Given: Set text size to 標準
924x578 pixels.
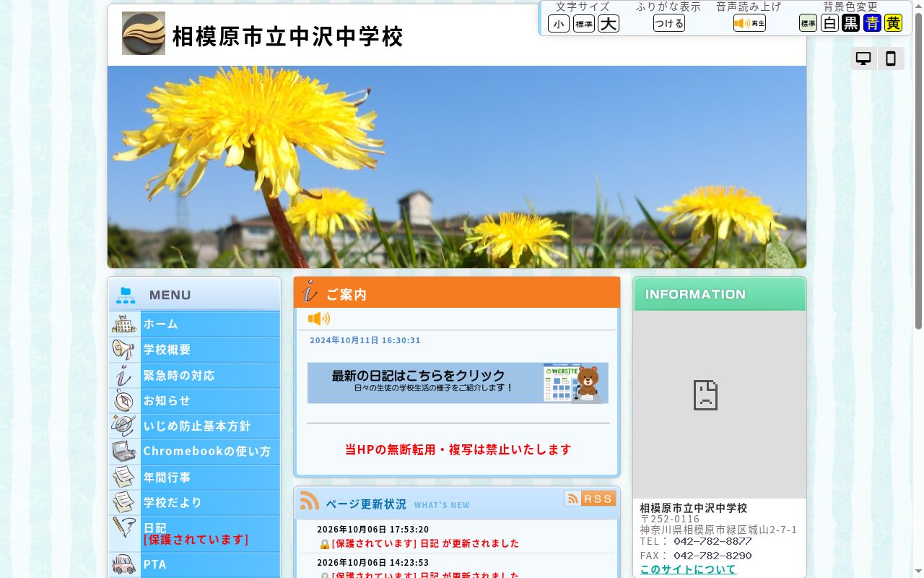Looking at the screenshot, I should point(584,24).
